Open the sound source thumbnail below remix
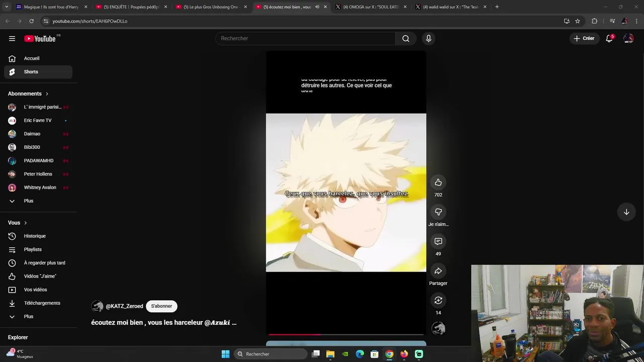 click(x=438, y=328)
